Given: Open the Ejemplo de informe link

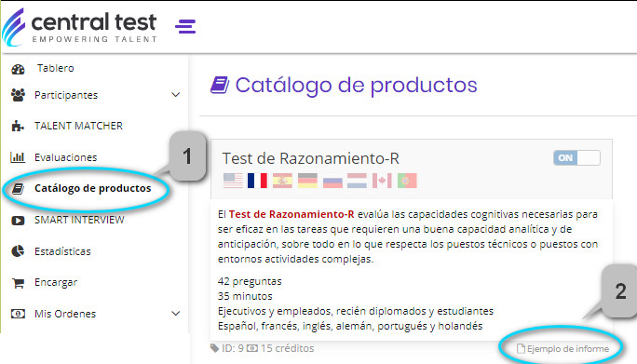Looking at the screenshot, I should pyautogui.click(x=563, y=348).
